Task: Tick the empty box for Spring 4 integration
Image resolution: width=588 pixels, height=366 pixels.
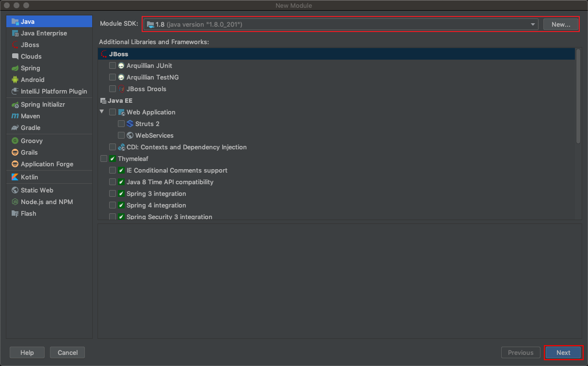Action: (113, 205)
